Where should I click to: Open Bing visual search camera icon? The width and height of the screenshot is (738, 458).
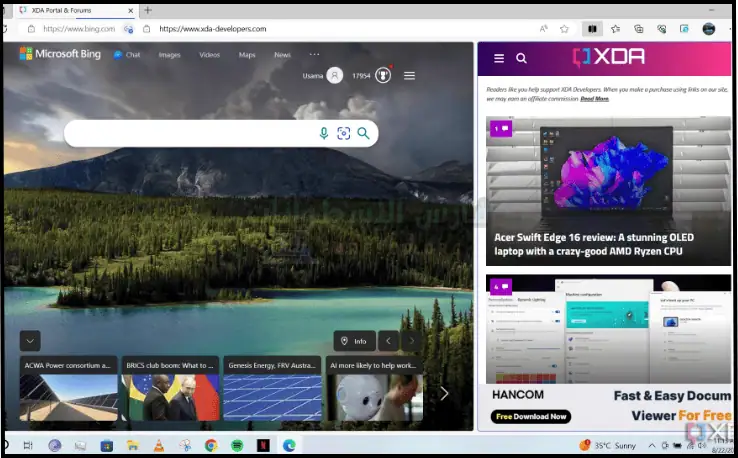(343, 133)
